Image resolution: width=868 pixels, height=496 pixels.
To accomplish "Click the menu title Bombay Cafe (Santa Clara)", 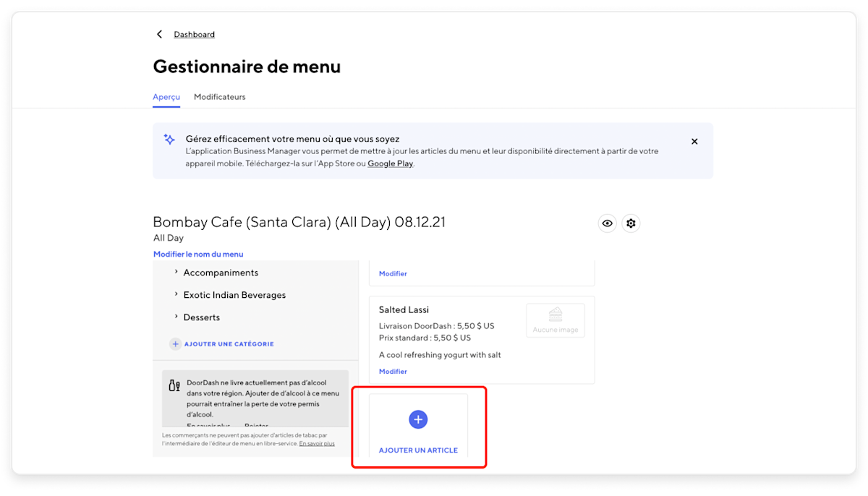I will point(299,223).
